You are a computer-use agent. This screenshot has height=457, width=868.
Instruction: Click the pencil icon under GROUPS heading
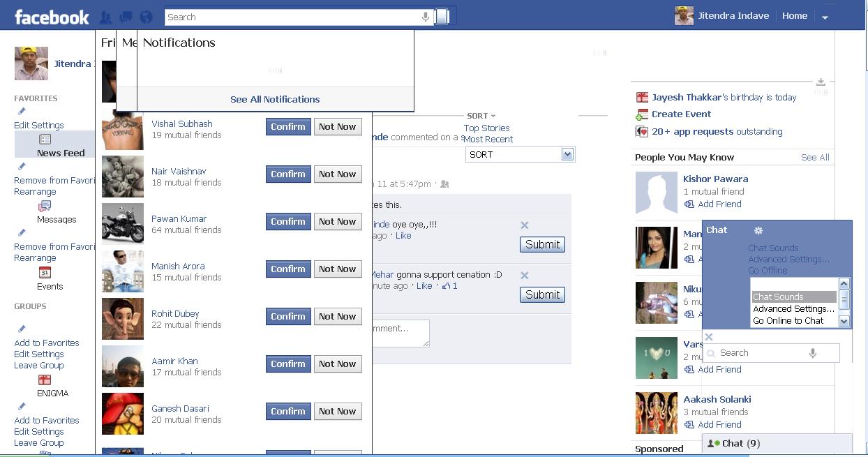[x=22, y=329]
